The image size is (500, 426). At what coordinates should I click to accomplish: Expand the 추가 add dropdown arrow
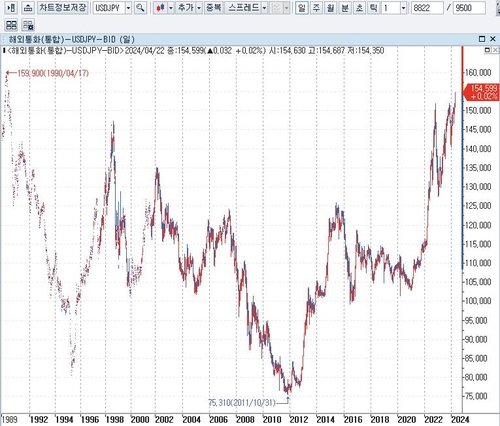(x=199, y=8)
